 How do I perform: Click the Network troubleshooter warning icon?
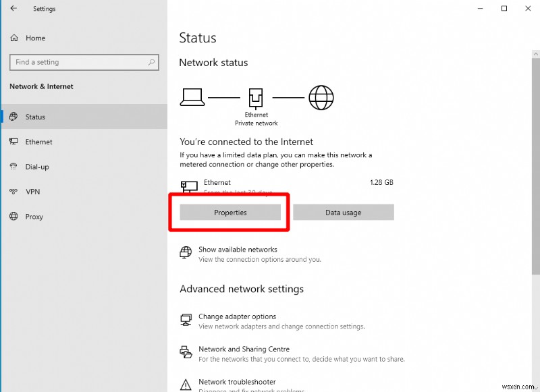point(186,383)
